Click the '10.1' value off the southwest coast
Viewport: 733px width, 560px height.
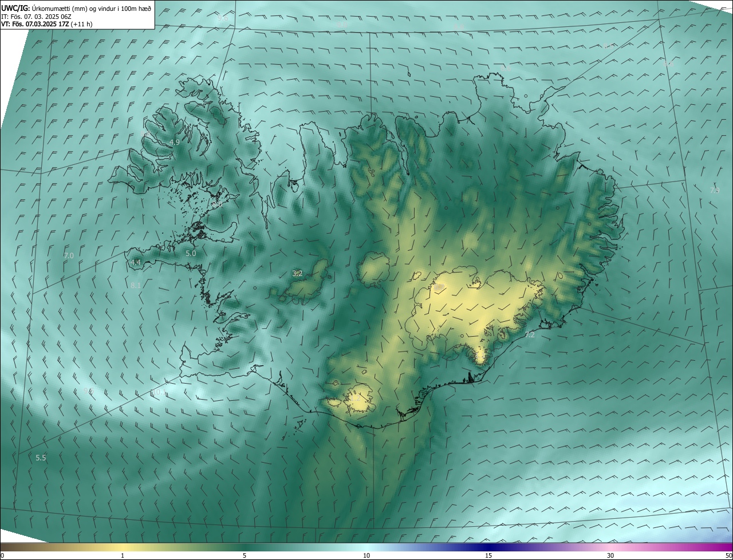(x=157, y=392)
